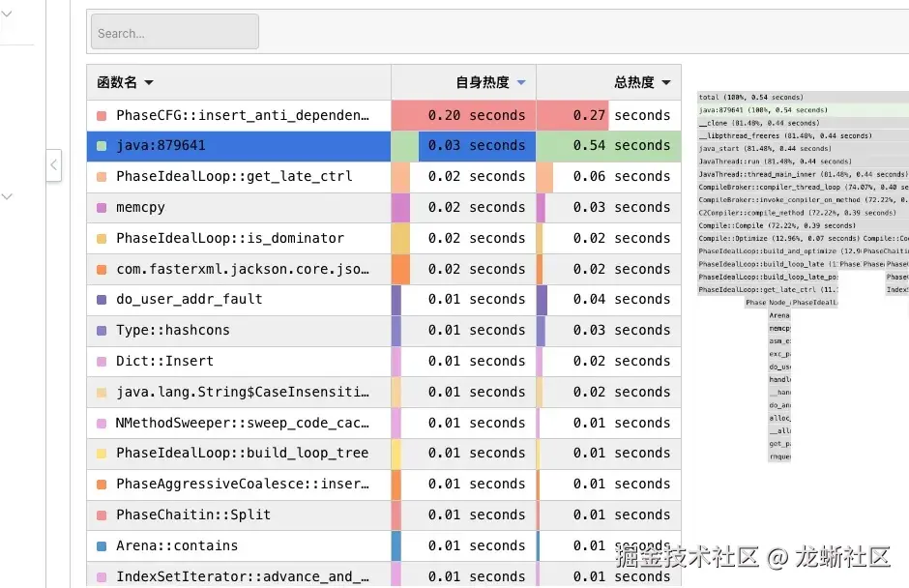Select memcpy function name
This screenshot has height=588, width=909.
pyautogui.click(x=140, y=208)
